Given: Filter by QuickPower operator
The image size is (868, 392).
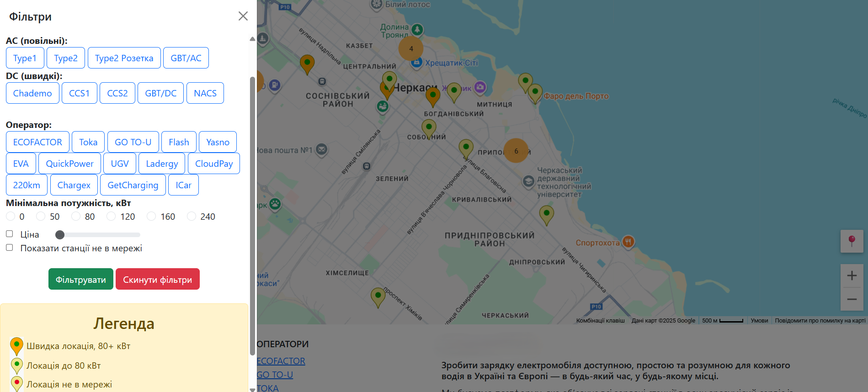Looking at the screenshot, I should 70,164.
